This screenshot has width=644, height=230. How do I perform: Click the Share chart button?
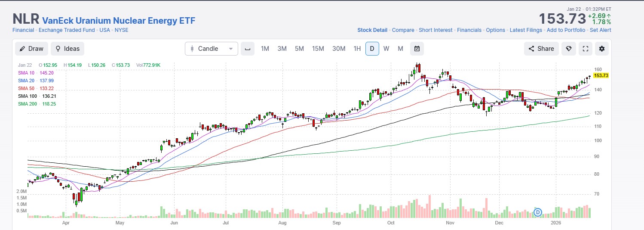[541, 49]
